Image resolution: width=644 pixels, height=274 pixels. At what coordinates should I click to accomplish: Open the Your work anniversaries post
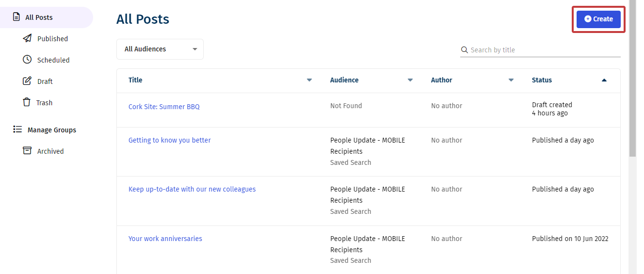pyautogui.click(x=165, y=239)
